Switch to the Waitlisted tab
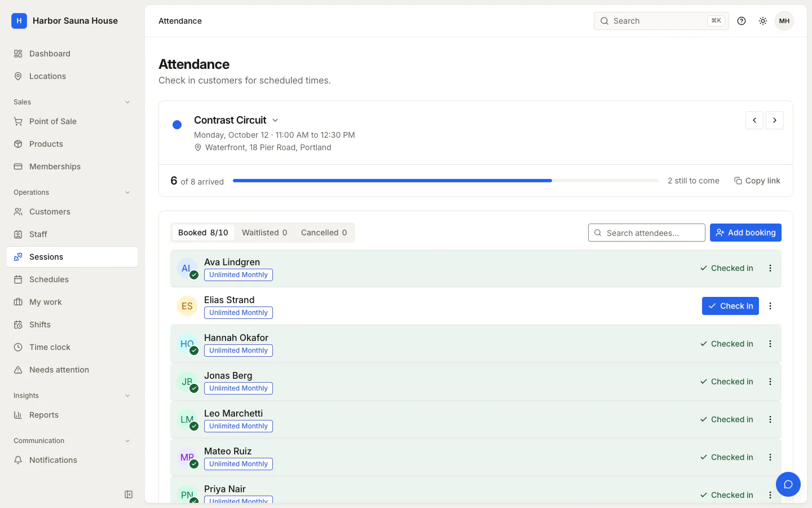Viewport: 812px width, 508px height. [264, 233]
